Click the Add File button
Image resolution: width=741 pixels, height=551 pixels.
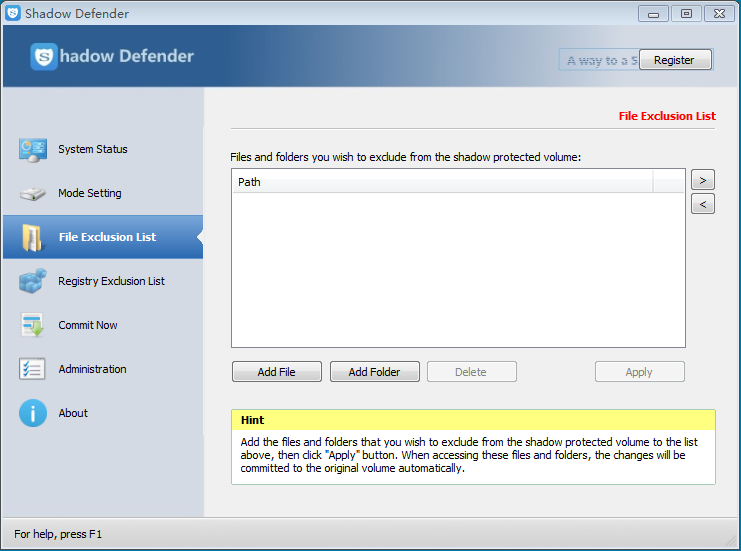(277, 372)
